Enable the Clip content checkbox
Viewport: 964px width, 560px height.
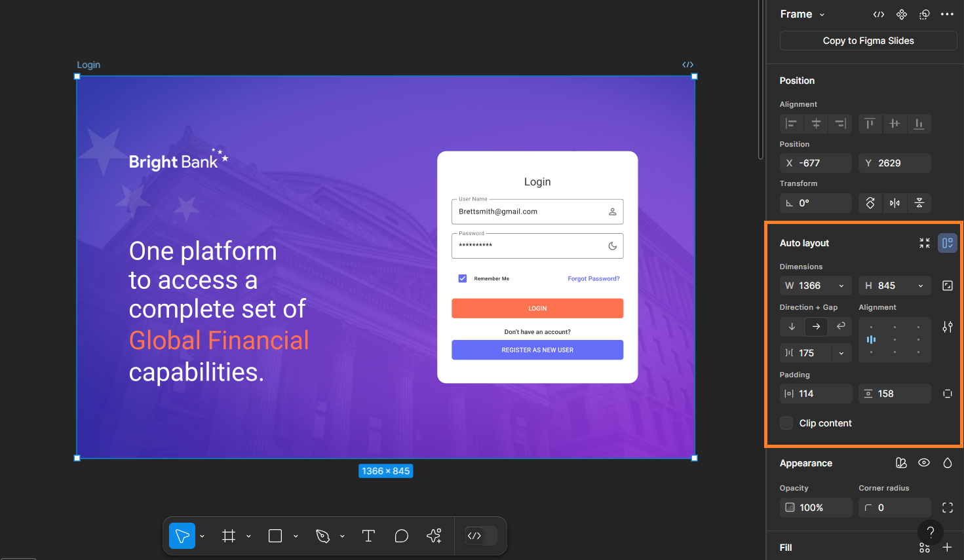click(786, 423)
